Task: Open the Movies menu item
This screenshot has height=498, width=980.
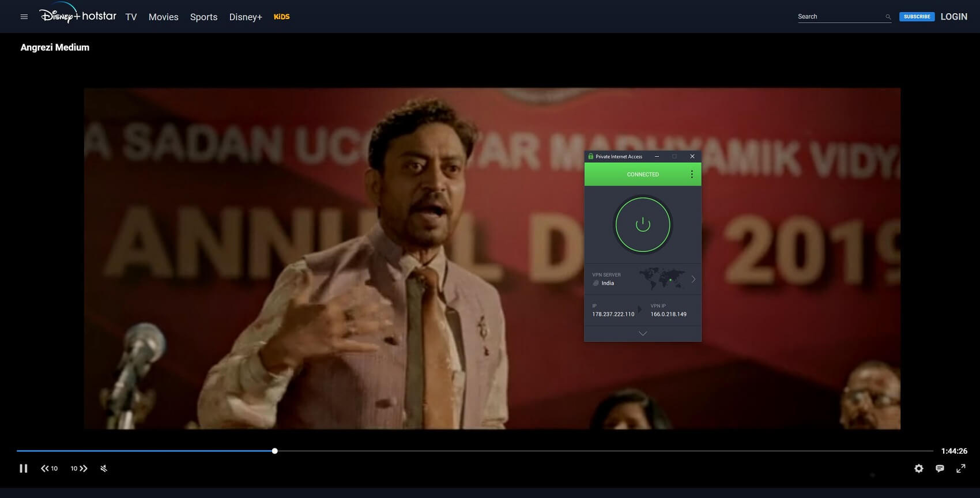Action: click(x=164, y=17)
